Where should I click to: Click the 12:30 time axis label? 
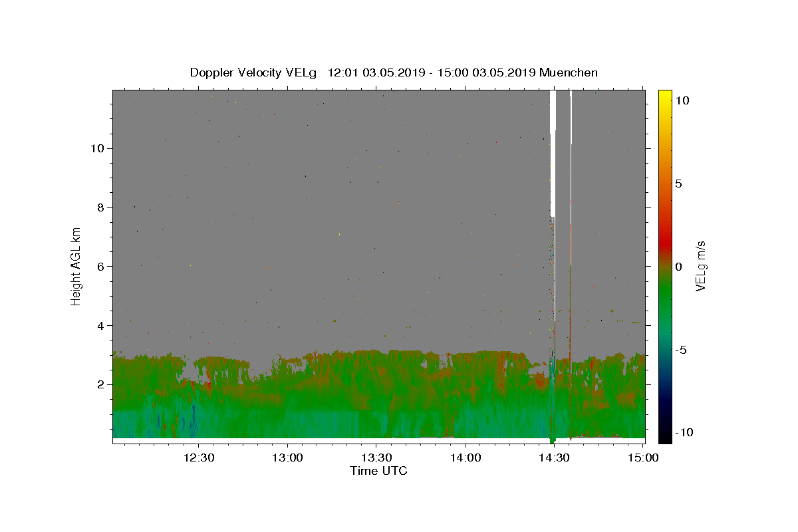tap(199, 458)
